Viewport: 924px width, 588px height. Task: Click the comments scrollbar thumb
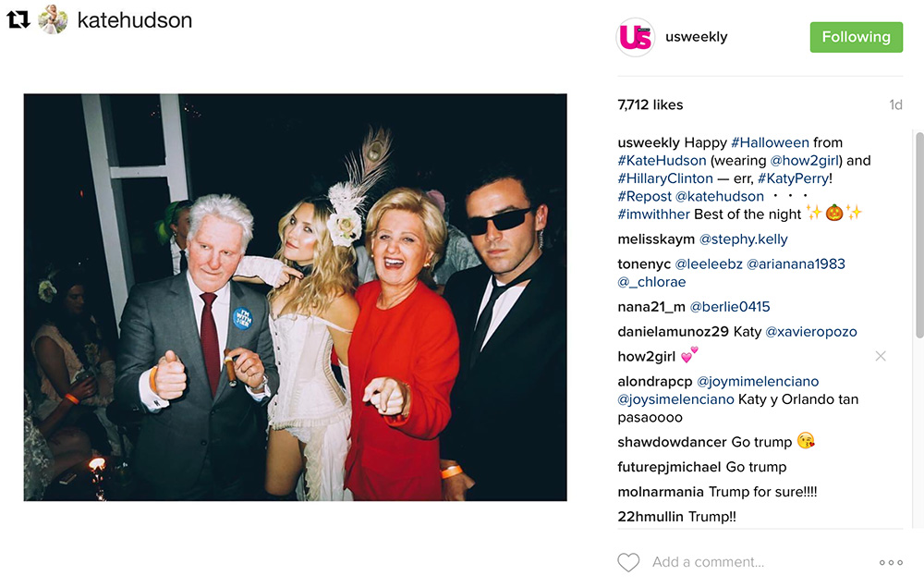point(919,235)
